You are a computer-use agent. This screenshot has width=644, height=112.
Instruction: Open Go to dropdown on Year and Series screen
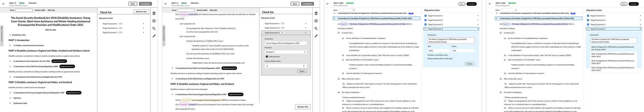coord(347,10)
